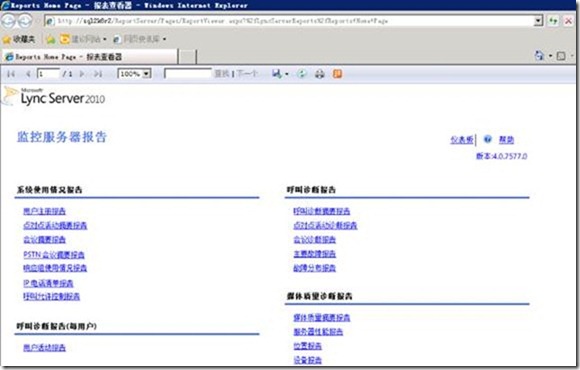The image size is (580, 370).
Task: Go to previous report page
Action: click(28, 74)
